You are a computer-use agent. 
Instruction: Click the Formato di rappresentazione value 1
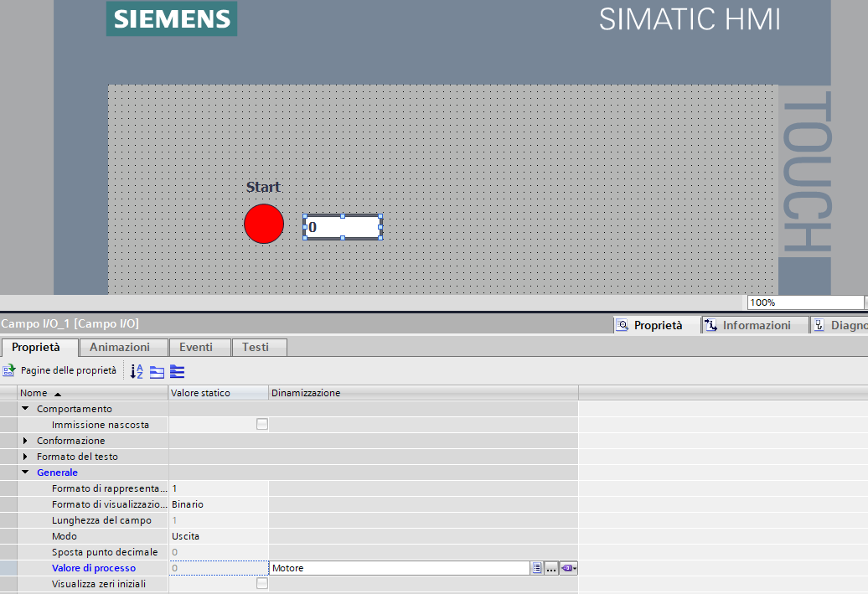point(218,488)
